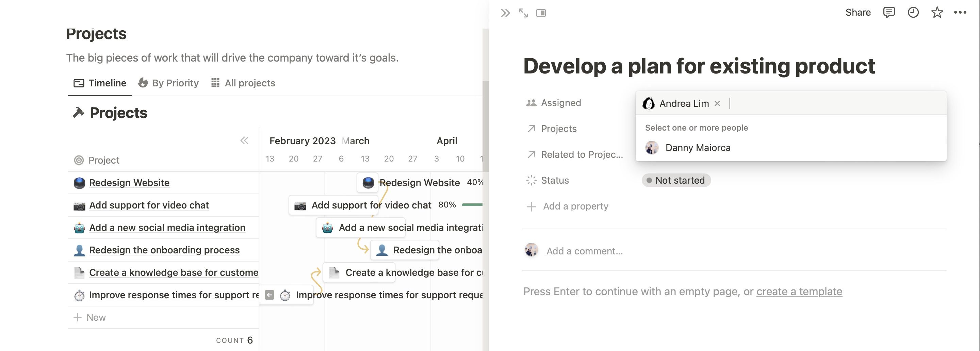Click the video chat progress bar
The width and height of the screenshot is (980, 351).
472,205
